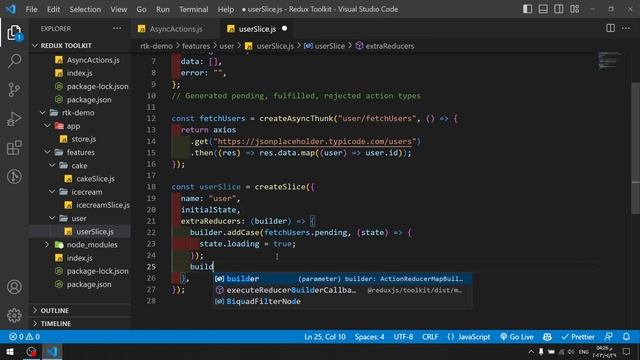This screenshot has height=360, width=640.
Task: Open the Go menu
Action: [141, 9]
